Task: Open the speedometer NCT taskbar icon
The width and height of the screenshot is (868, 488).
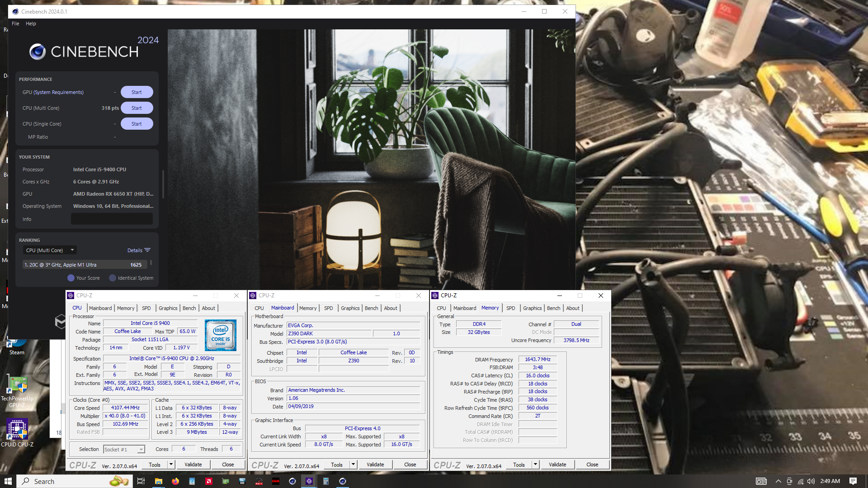Action: 259,481
